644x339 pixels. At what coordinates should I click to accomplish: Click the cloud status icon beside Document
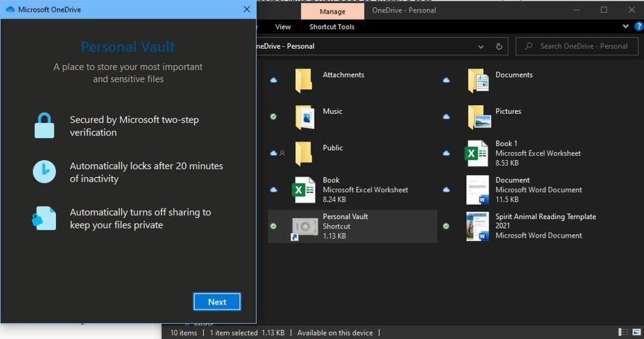[x=447, y=190]
